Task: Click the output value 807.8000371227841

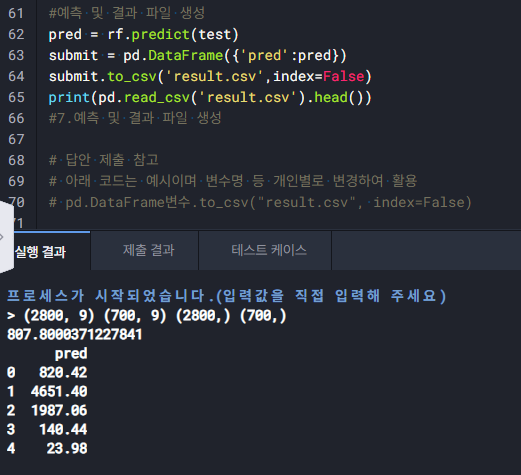Action: click(75, 334)
